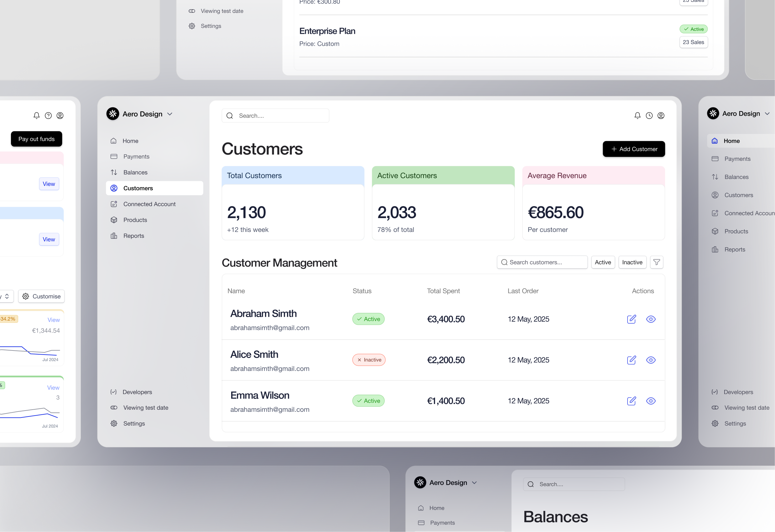Preview Emma Wilson's record via eye icon
775x532 pixels.
pos(651,401)
